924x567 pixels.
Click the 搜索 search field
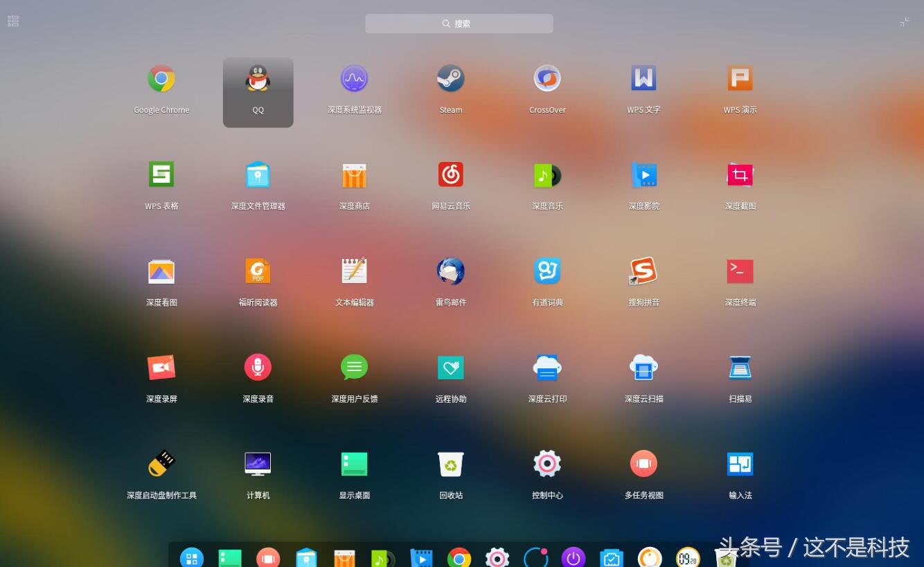[459, 24]
